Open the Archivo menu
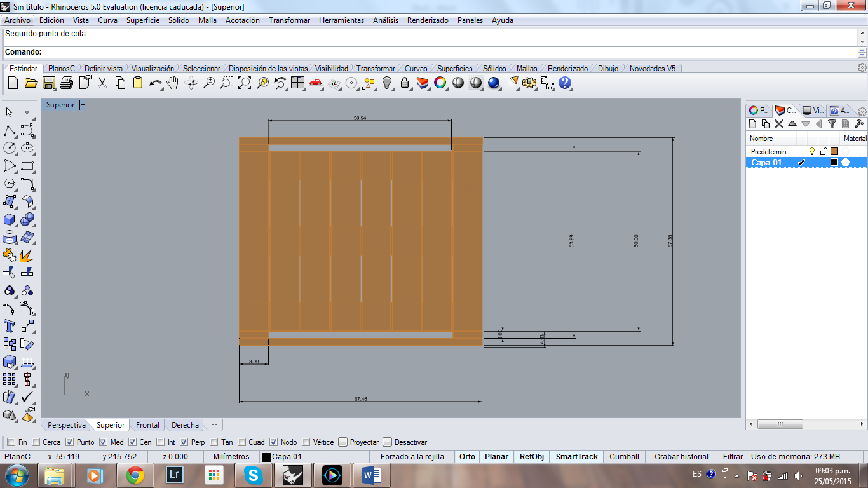Viewport: 868px width, 488px height. tap(17, 20)
